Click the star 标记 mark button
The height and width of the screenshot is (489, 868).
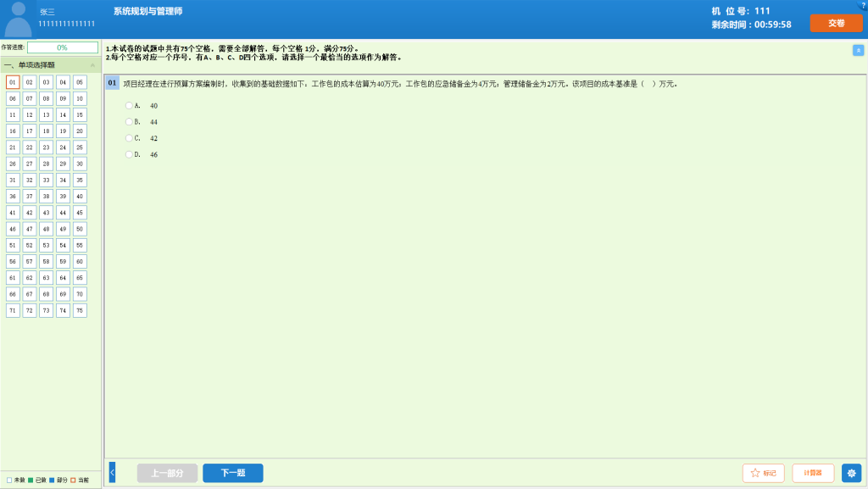pos(763,473)
